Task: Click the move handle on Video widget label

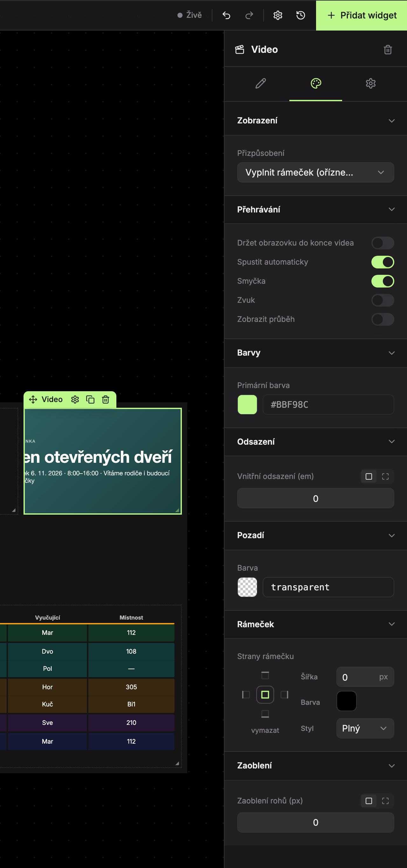Action: click(33, 399)
